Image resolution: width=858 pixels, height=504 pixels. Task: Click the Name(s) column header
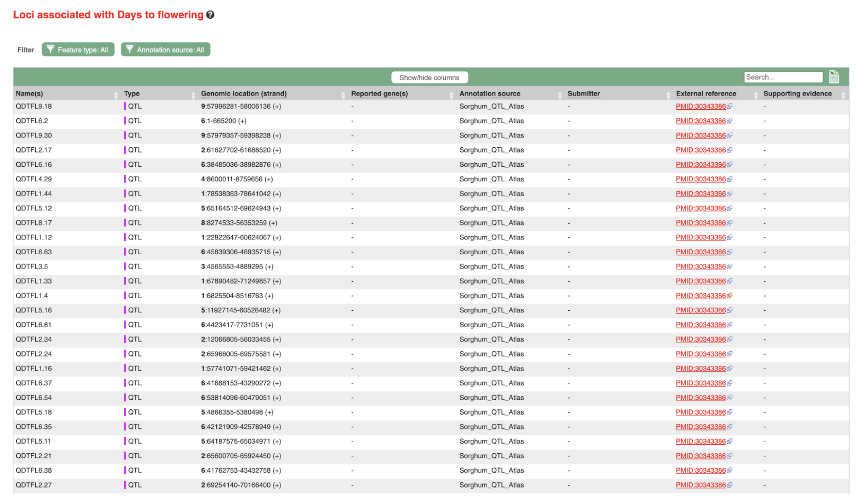[x=29, y=93]
